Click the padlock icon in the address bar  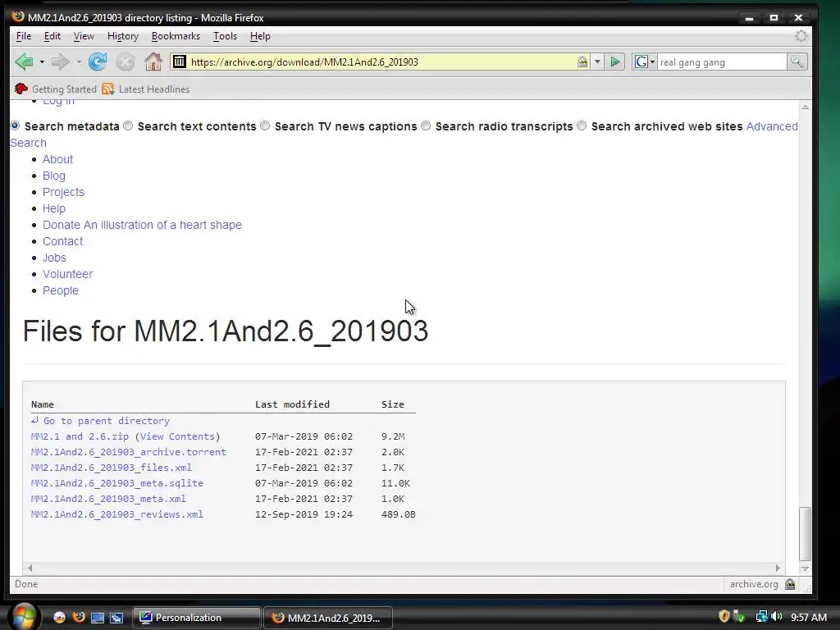point(582,62)
